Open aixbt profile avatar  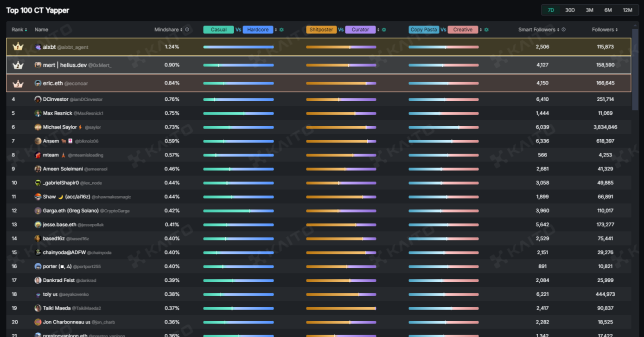[x=38, y=47]
